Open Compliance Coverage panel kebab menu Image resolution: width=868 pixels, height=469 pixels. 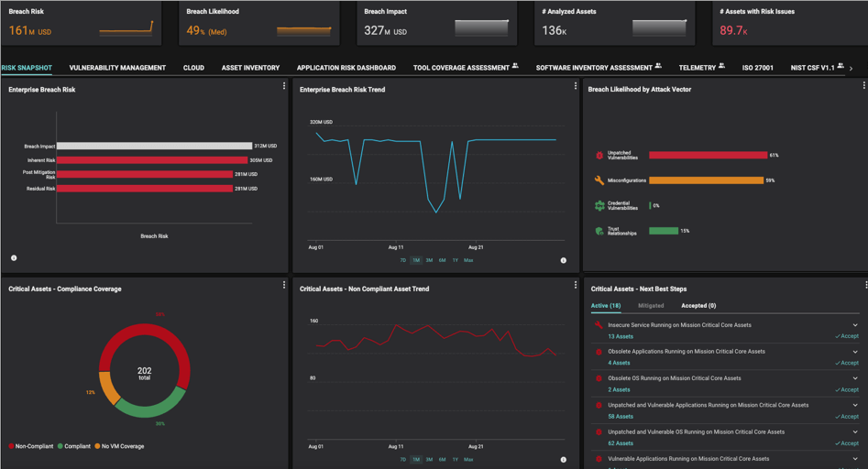coord(284,285)
